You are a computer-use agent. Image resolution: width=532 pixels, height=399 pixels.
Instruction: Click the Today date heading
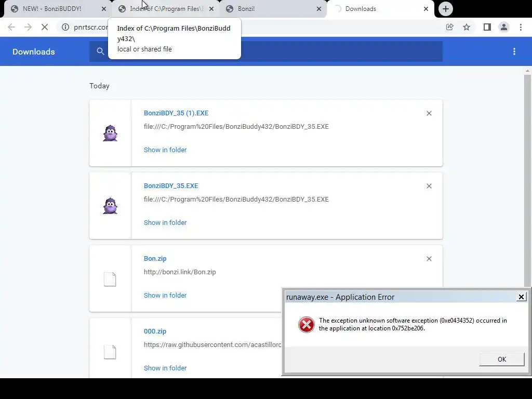tap(99, 86)
